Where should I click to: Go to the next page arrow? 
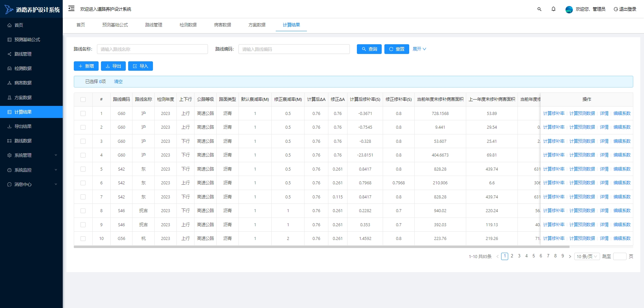570,256
